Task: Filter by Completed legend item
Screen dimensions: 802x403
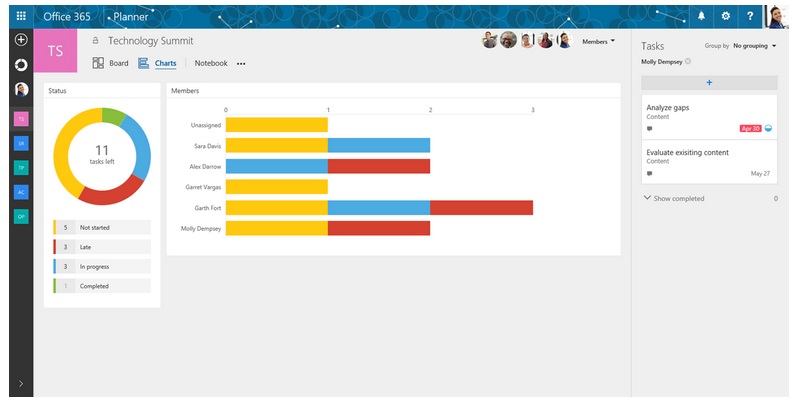Action: point(102,286)
